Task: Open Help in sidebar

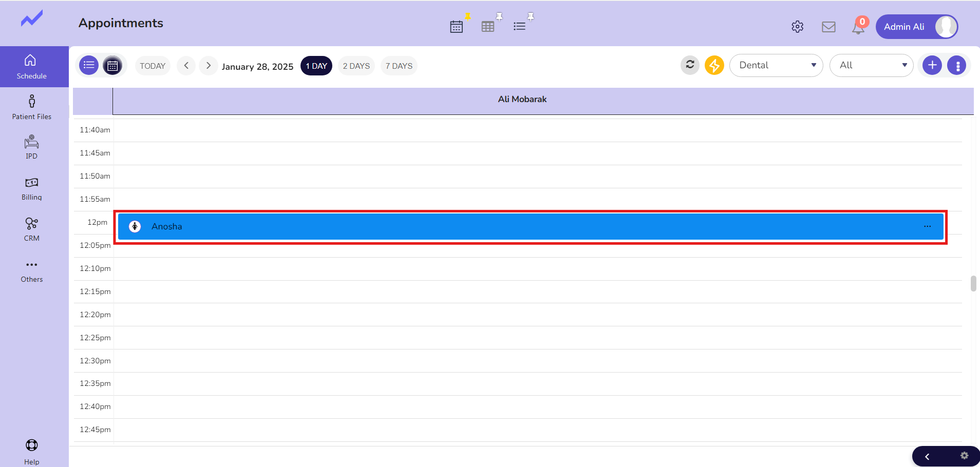Action: click(x=32, y=452)
